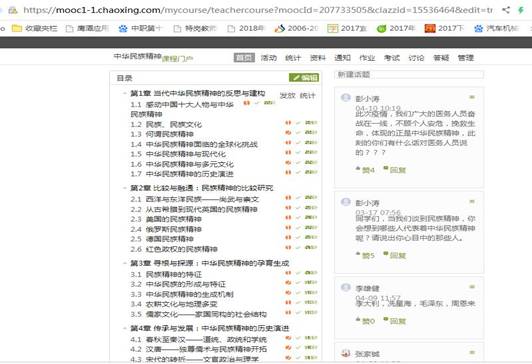Switch to the 管理 tab

(x=466, y=58)
